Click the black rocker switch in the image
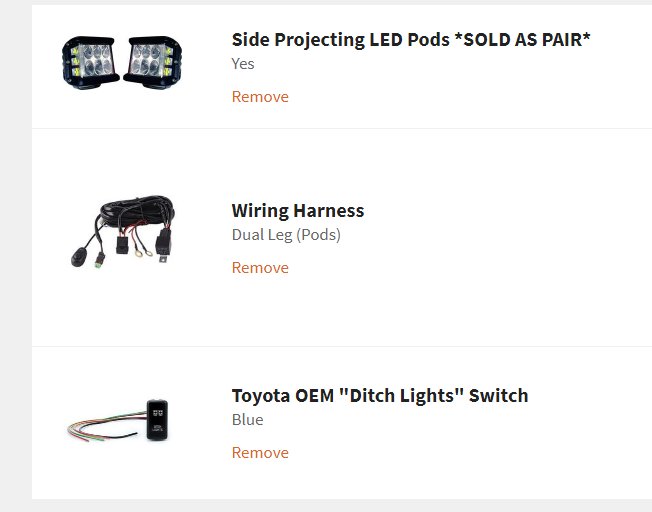652x512 pixels. pos(157,420)
